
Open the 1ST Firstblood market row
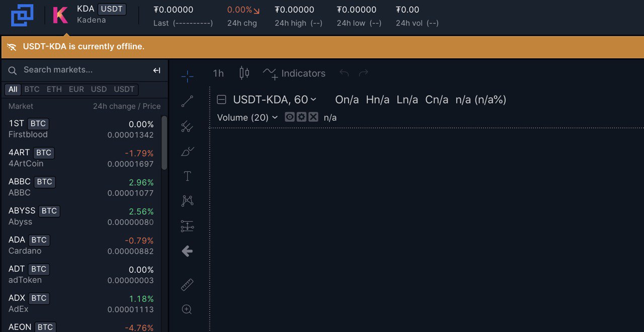(81, 129)
